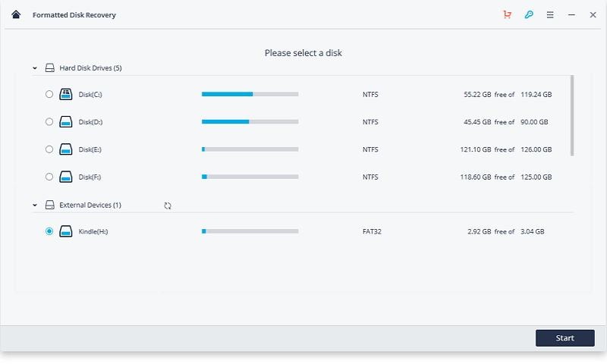Collapse the External Devices group
This screenshot has height=364, width=607.
pyautogui.click(x=35, y=205)
